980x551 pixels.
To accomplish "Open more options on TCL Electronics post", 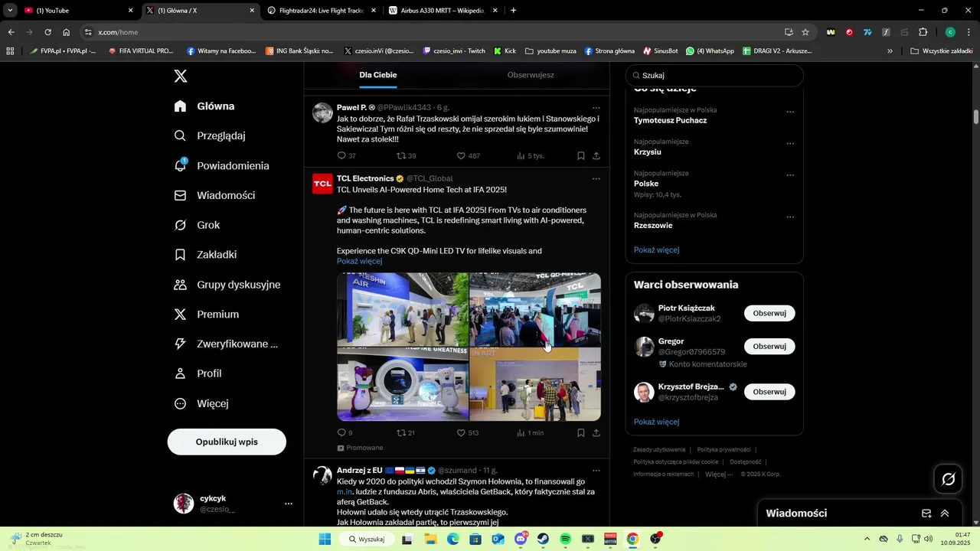I will (x=596, y=178).
